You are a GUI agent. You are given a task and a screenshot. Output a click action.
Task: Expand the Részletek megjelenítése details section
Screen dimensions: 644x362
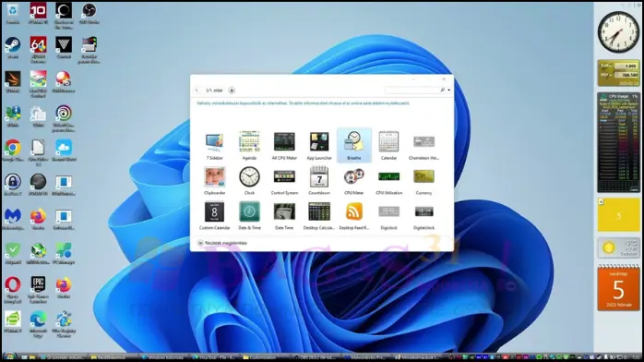click(222, 243)
